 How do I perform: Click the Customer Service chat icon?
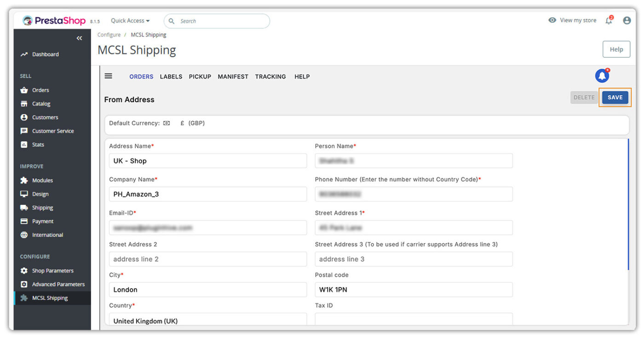coord(24,131)
